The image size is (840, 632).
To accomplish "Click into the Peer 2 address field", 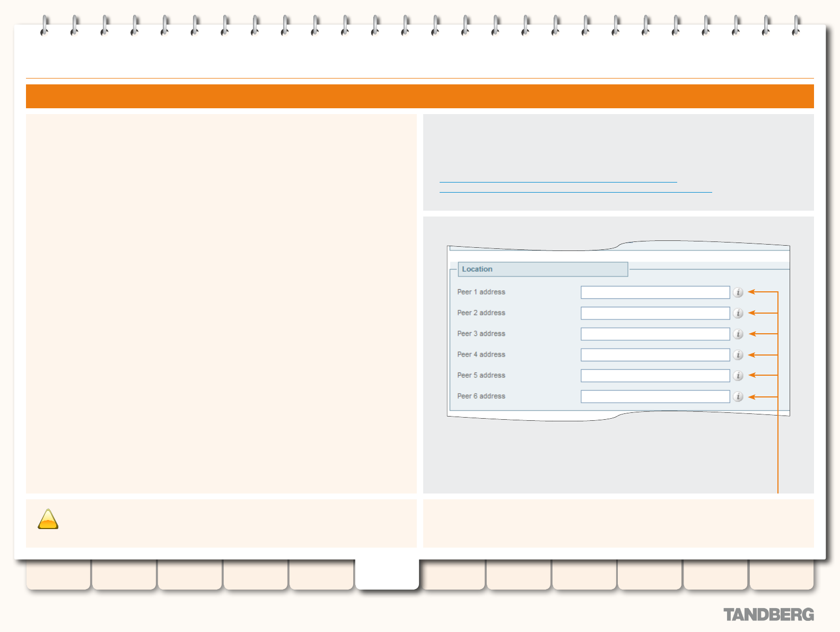I will 655,313.
